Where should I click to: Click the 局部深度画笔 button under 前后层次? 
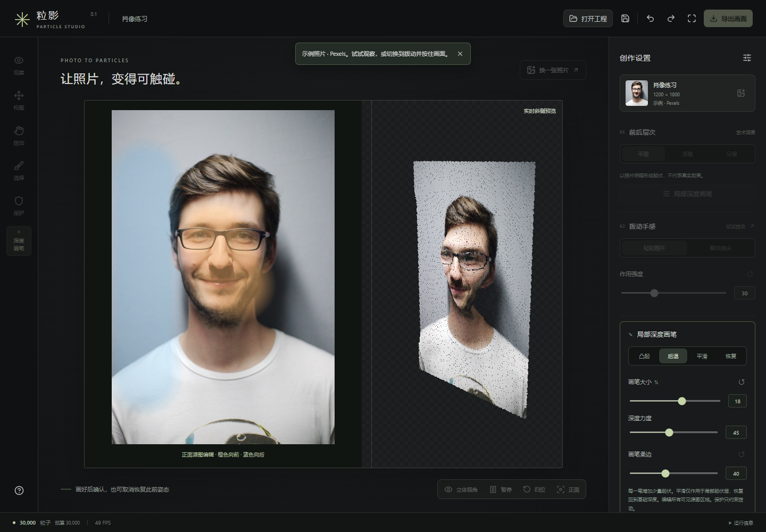coord(687,194)
